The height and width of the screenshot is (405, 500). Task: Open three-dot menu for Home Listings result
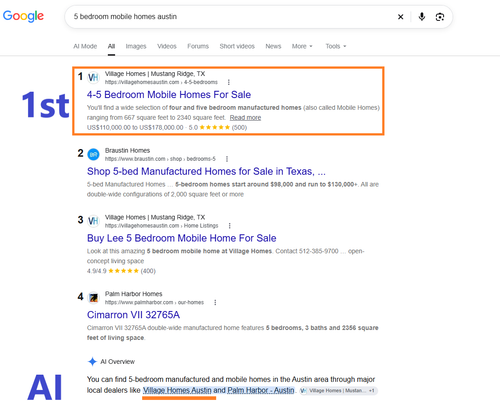(x=229, y=226)
